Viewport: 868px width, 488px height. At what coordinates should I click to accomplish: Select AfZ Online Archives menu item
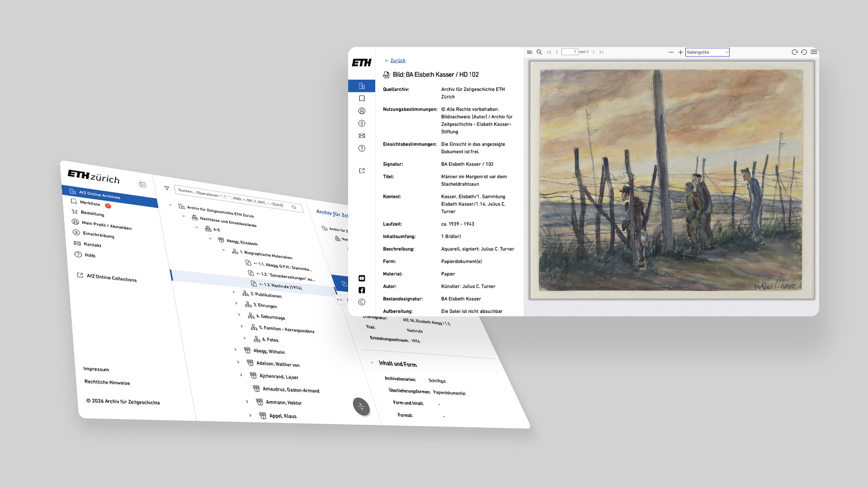99,194
